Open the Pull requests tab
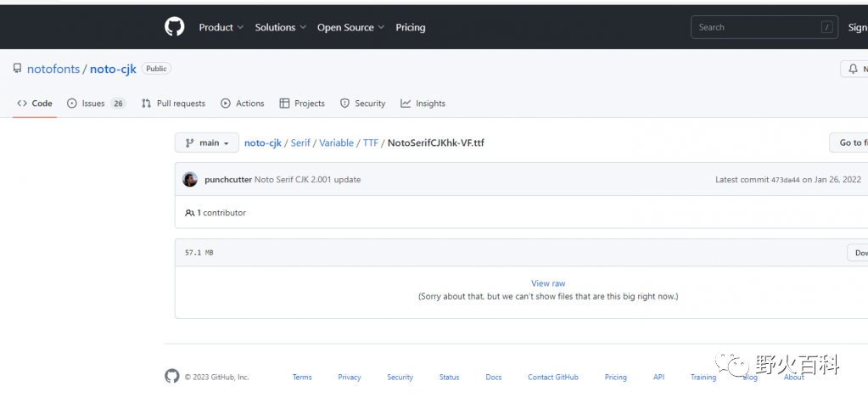Viewport: 868px width, 403px height. (x=173, y=104)
